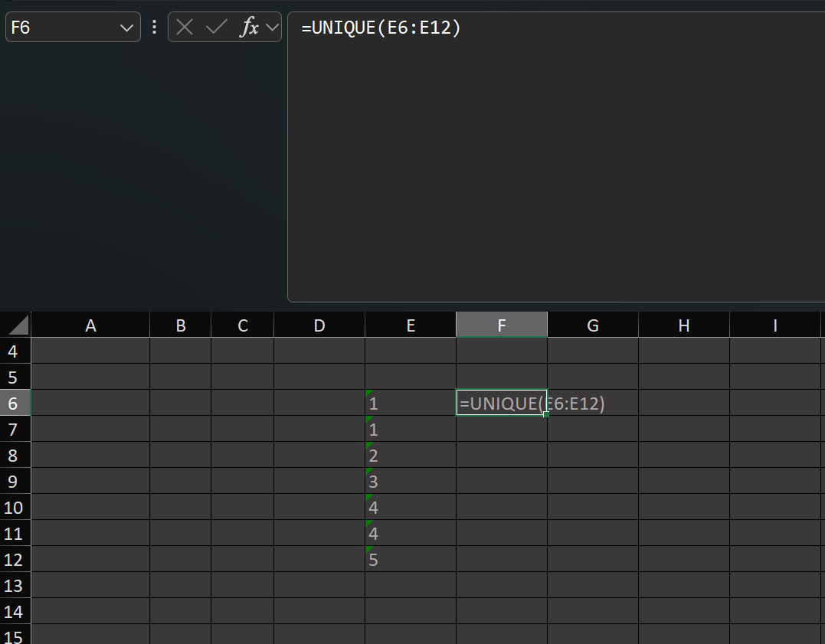Click the fill handle of cell F6
Screen dimensions: 825x644
(x=546, y=414)
